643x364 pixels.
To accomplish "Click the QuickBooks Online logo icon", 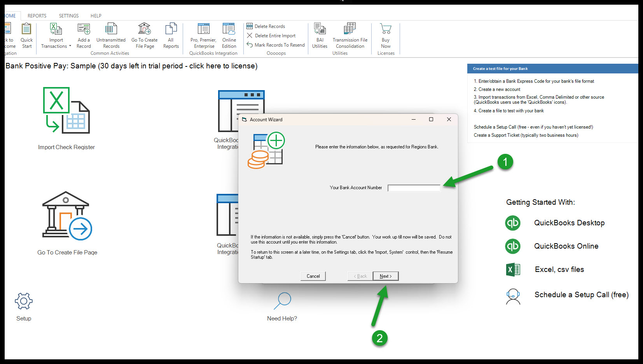I will (513, 246).
